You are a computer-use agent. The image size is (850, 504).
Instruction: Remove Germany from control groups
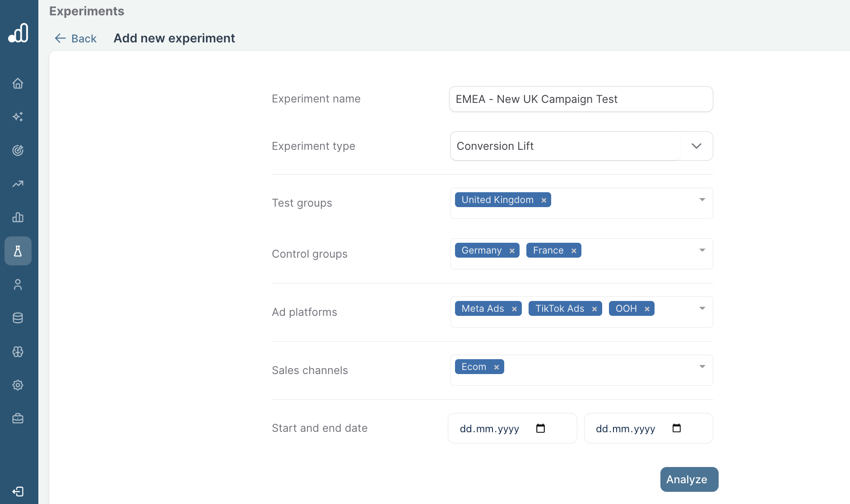pyautogui.click(x=512, y=251)
